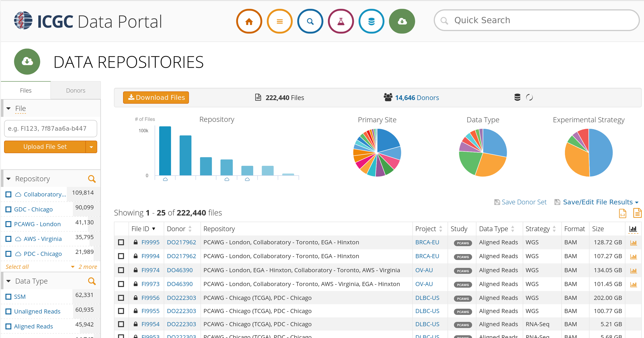Open the 14,646 Donors link
The height and width of the screenshot is (338, 644).
[417, 98]
